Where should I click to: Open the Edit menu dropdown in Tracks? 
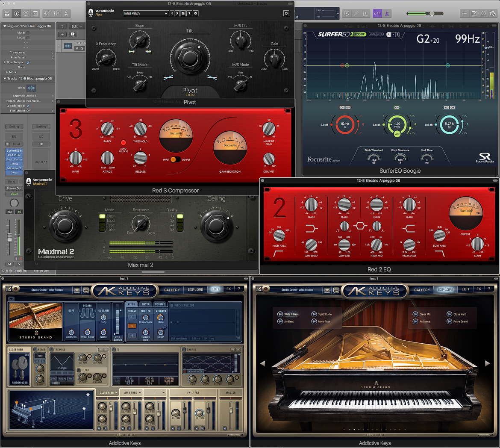click(x=76, y=27)
